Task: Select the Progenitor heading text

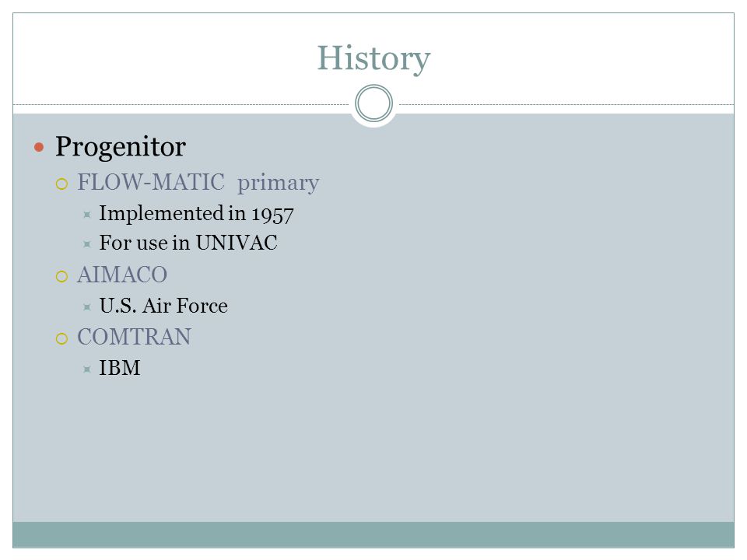Action: pyautogui.click(x=121, y=147)
